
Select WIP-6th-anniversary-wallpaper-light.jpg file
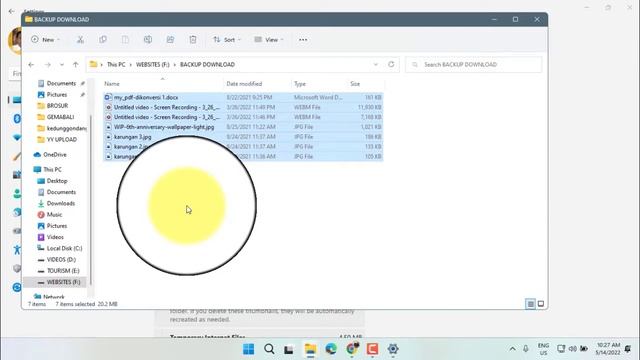click(243, 127)
